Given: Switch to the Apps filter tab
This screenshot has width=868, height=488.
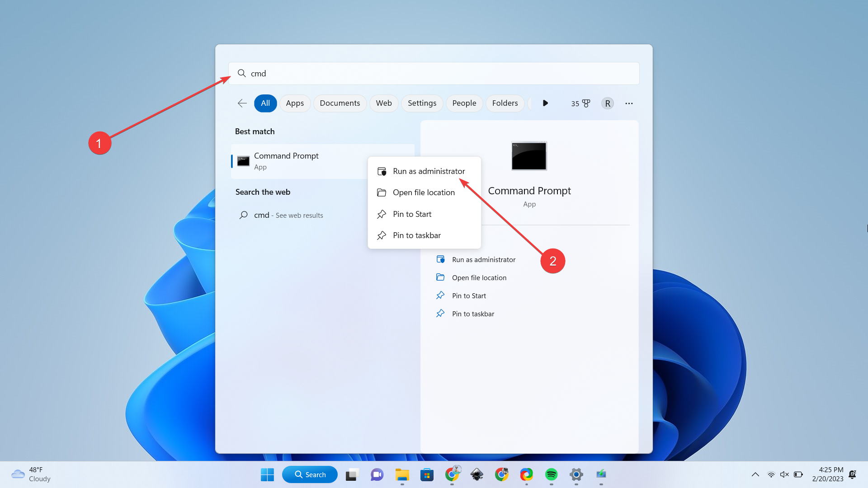Looking at the screenshot, I should (x=294, y=103).
